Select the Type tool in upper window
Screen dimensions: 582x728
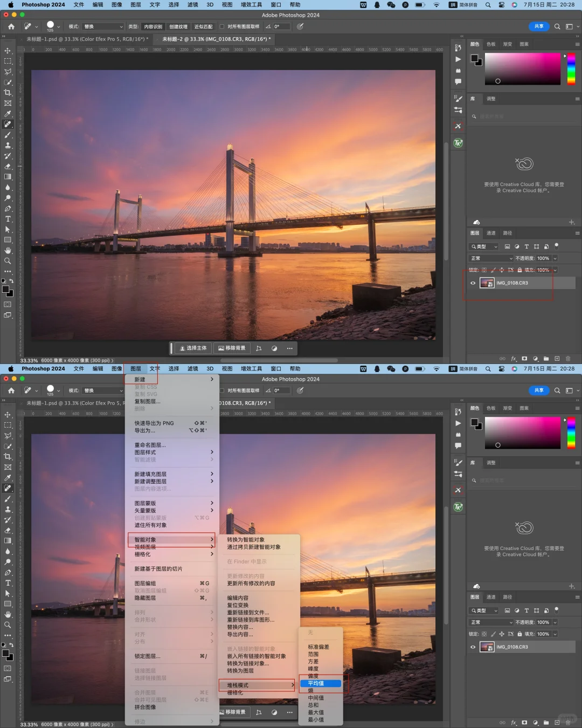click(x=8, y=219)
